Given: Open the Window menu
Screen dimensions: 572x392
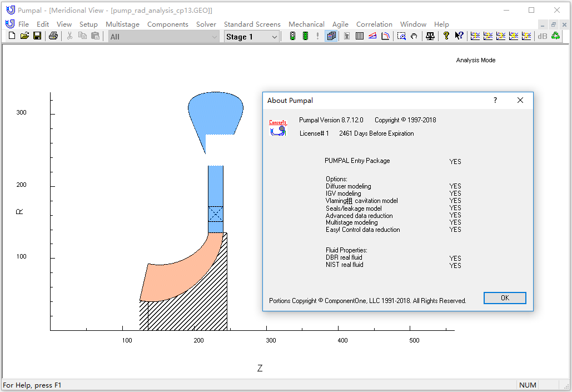Looking at the screenshot, I should [x=413, y=24].
